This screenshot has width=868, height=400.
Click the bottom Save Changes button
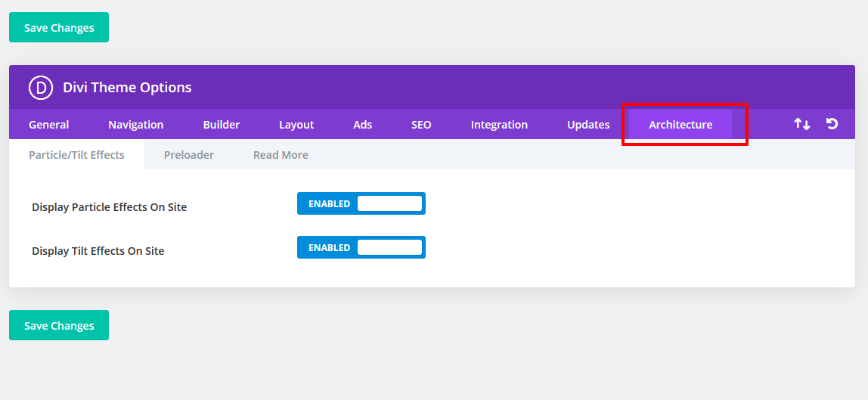pyautogui.click(x=59, y=325)
